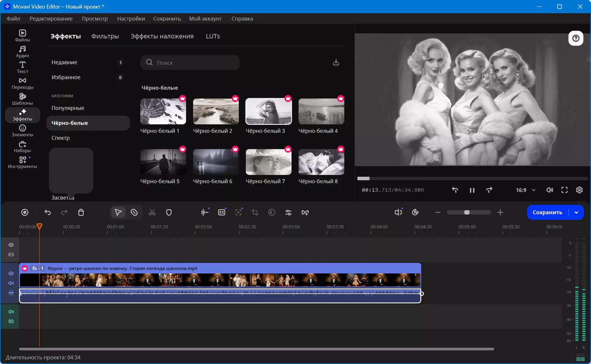This screenshot has width=591, height=364.
Task: Click the delete trash icon in toolbar
Action: tap(81, 212)
